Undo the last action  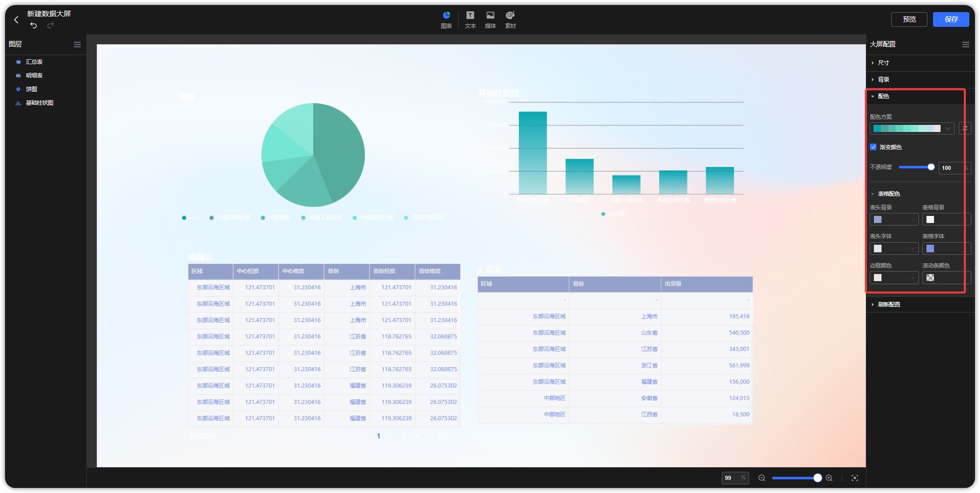click(34, 25)
